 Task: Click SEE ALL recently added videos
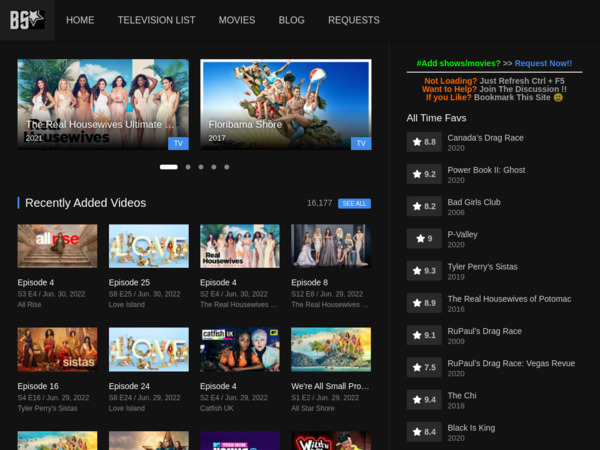(x=354, y=204)
